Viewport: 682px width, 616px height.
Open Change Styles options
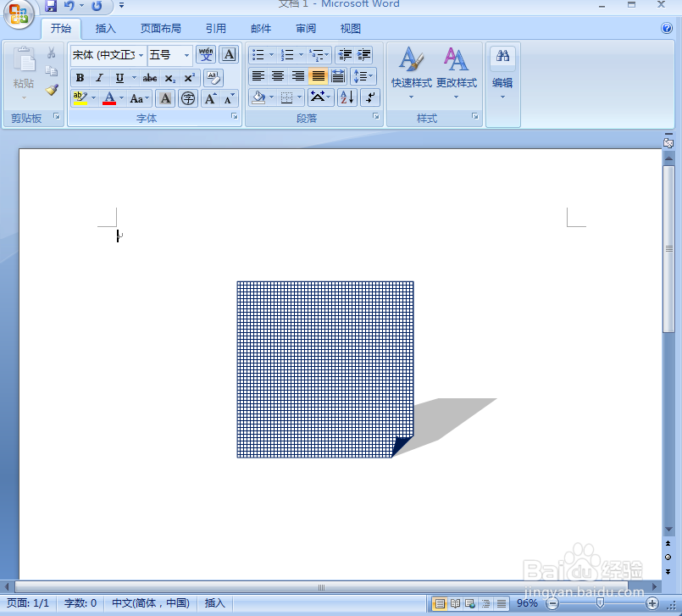(457, 73)
